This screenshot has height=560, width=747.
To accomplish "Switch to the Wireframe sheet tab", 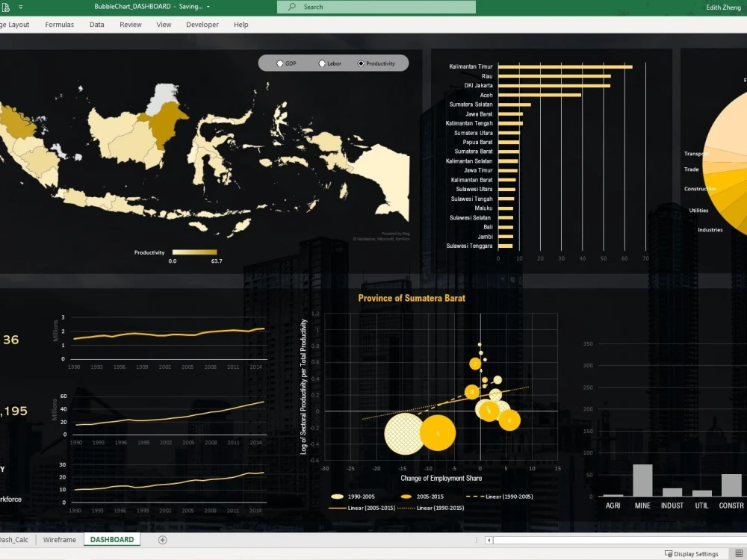I will tap(59, 539).
